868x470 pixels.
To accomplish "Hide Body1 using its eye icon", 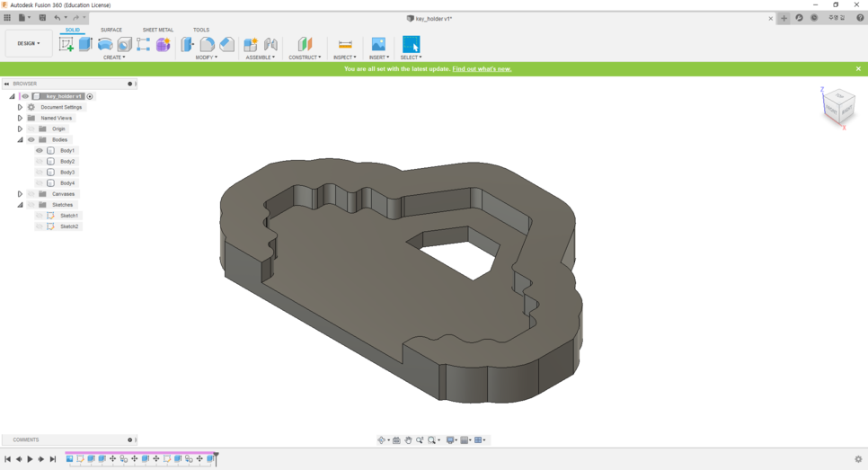I will (x=40, y=151).
